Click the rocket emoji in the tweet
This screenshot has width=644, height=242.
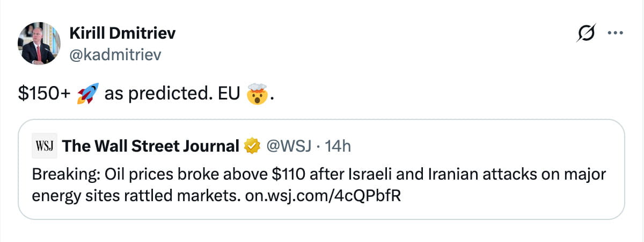[87, 95]
